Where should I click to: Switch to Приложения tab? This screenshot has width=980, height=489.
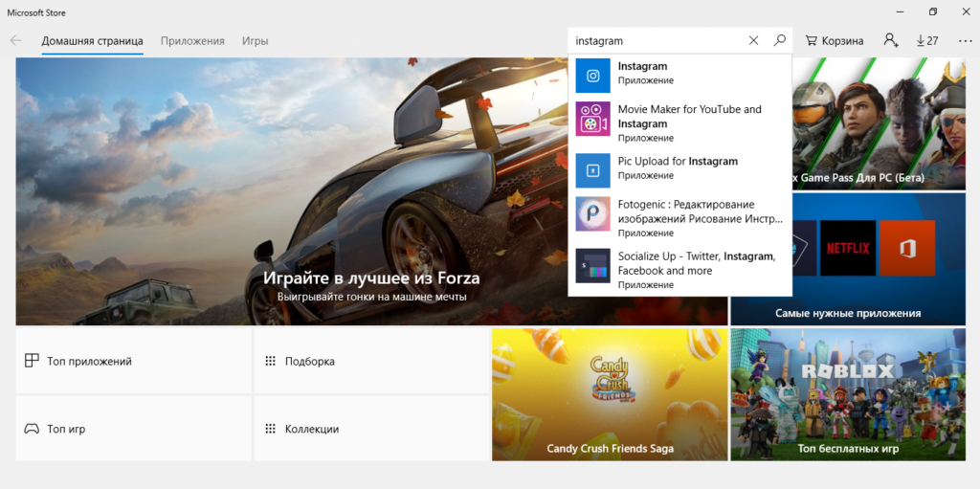pyautogui.click(x=192, y=40)
